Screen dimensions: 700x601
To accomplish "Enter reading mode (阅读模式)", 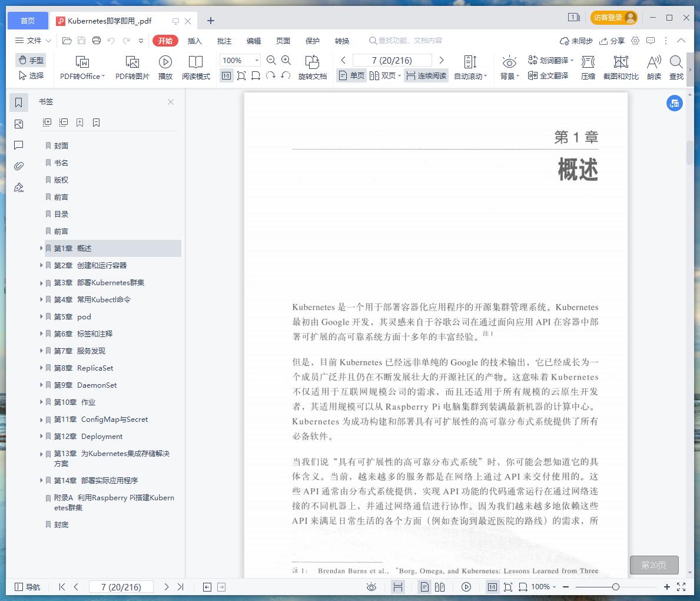I will pyautogui.click(x=196, y=68).
